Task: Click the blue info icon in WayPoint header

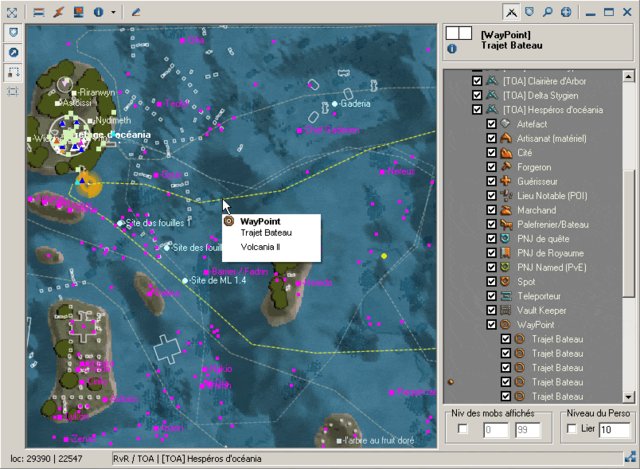Action: (x=452, y=48)
